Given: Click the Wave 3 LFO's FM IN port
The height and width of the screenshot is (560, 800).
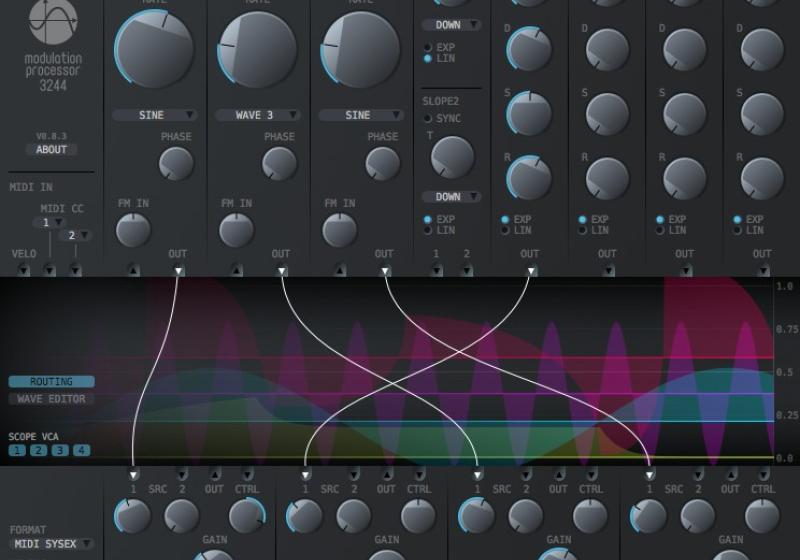Looking at the screenshot, I should click(x=237, y=270).
